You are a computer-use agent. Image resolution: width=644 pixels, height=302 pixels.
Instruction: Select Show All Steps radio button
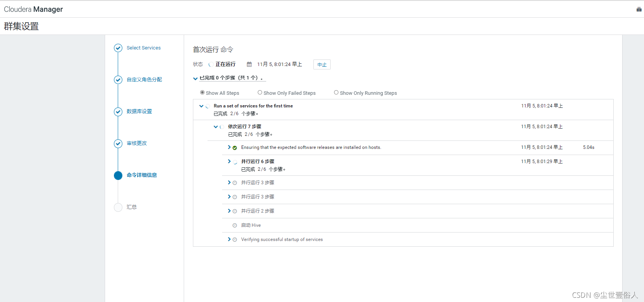click(x=202, y=92)
